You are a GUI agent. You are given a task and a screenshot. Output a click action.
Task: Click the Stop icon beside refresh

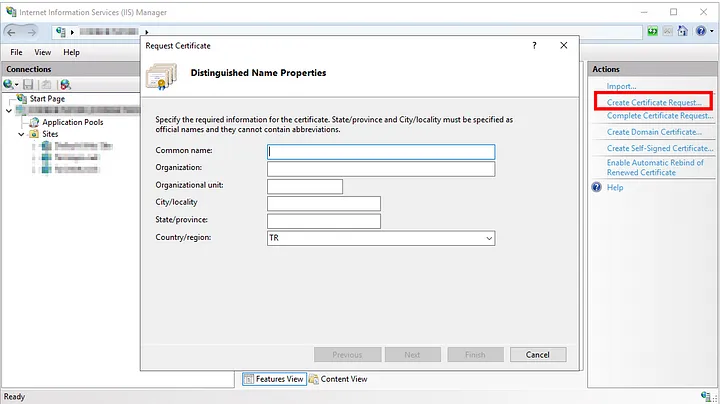click(x=667, y=31)
